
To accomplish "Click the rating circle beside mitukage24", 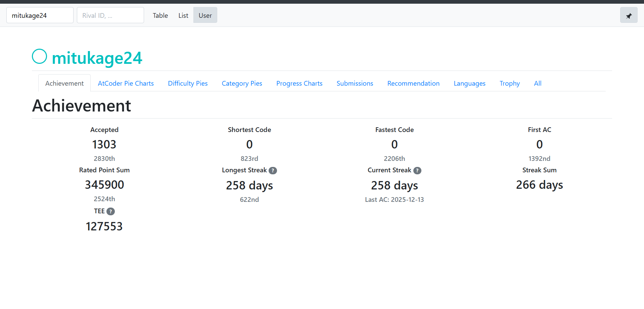I will pyautogui.click(x=39, y=56).
